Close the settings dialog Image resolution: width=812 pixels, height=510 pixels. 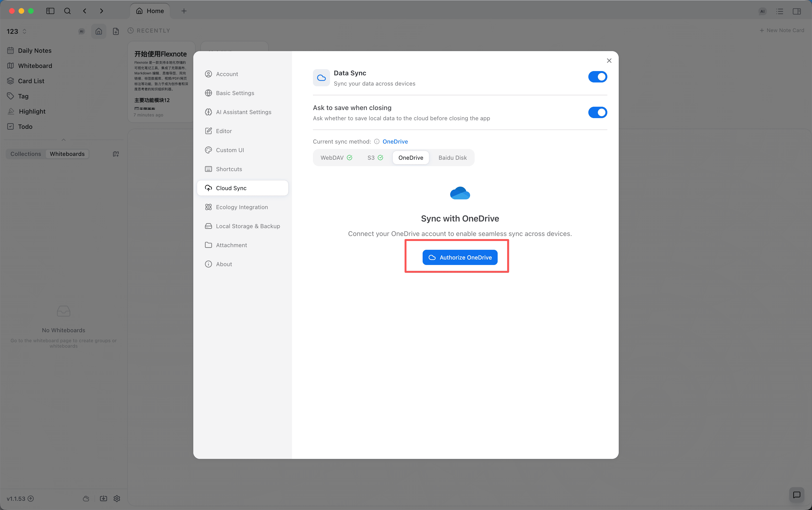pos(609,61)
